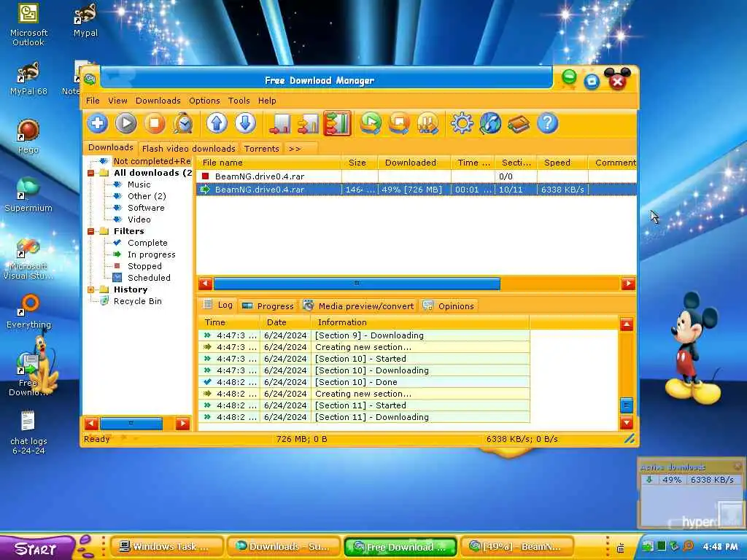This screenshot has height=560, width=747.
Task: Select medium traffic mode toolbar icon
Action: [x=309, y=124]
